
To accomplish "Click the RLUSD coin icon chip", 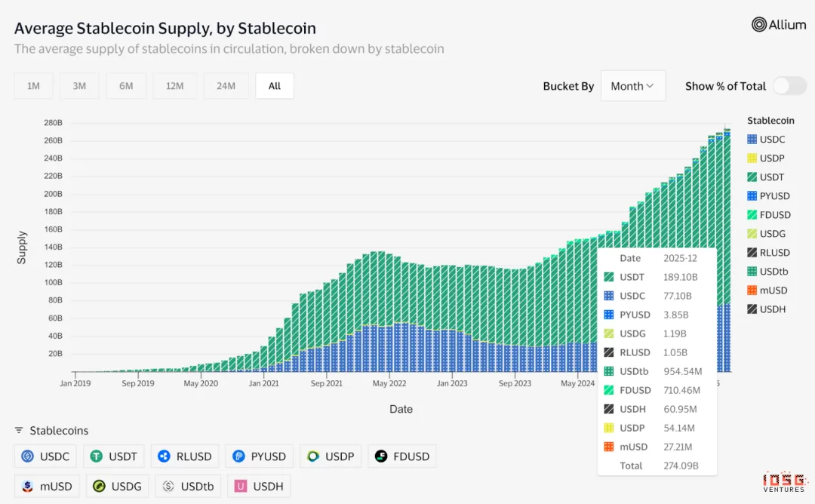I will (x=164, y=456).
